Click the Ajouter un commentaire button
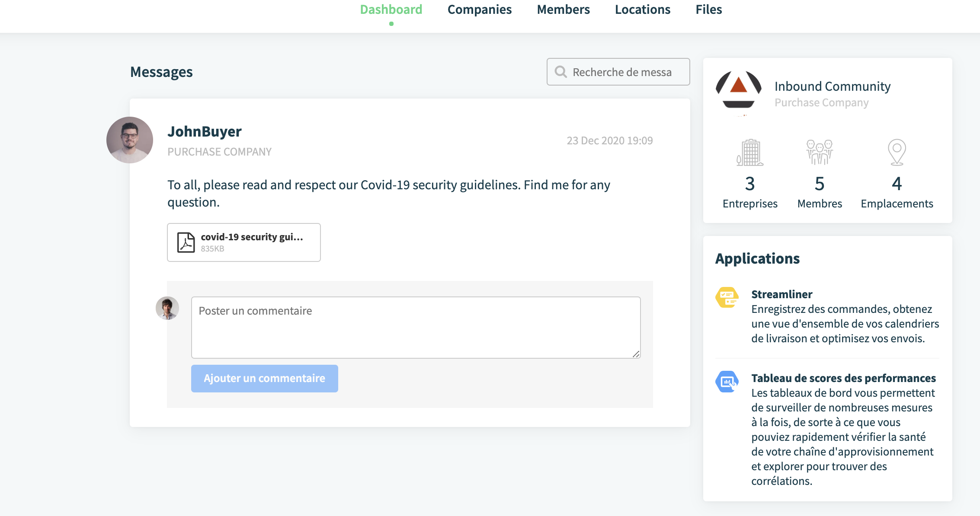 (x=265, y=379)
